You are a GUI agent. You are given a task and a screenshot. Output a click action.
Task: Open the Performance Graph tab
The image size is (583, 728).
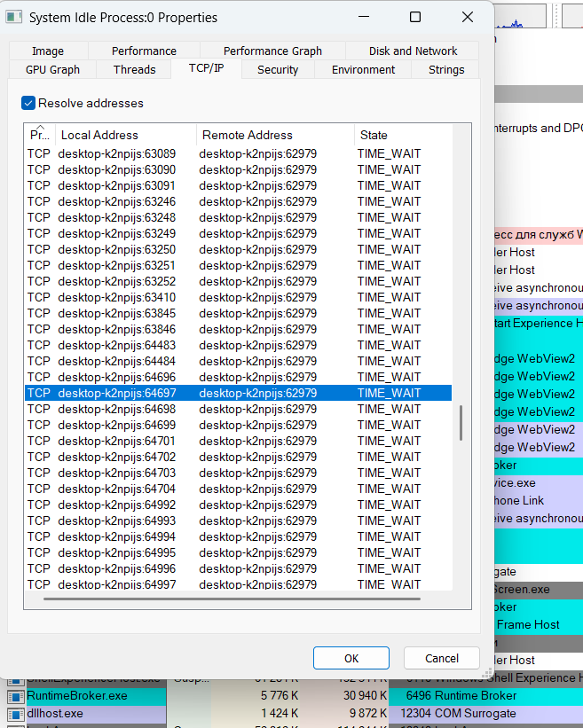(x=272, y=51)
